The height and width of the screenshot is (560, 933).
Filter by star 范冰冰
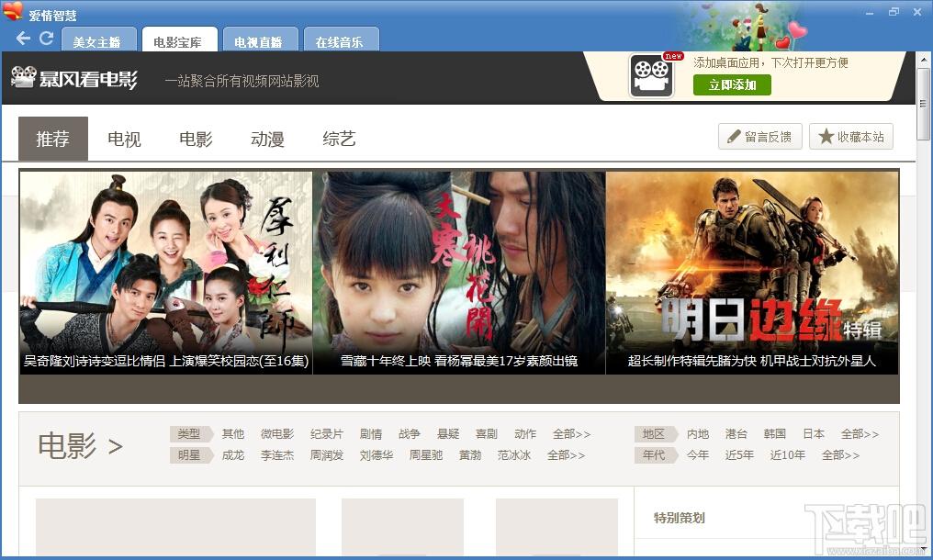point(513,455)
